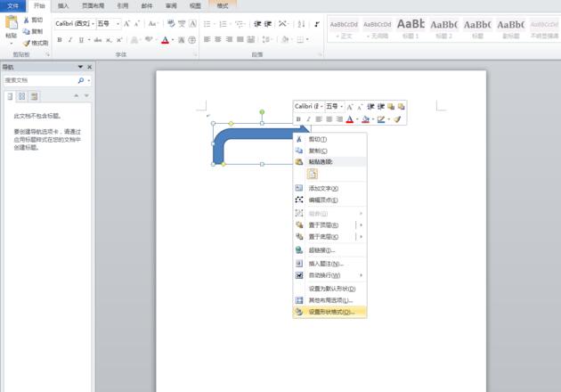Viewport: 561px width, 392px height.
Task: Click the Increase Indent icon in ribbon paragraph group
Action: (268, 24)
